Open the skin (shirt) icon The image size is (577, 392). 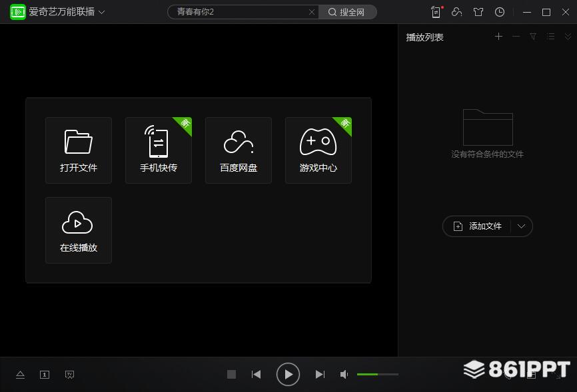pyautogui.click(x=478, y=12)
